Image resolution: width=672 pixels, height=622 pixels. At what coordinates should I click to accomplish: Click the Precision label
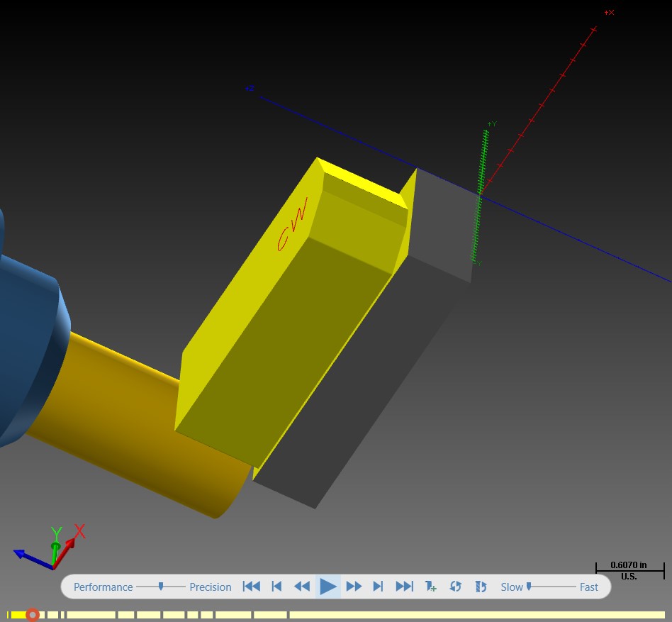[x=211, y=587]
